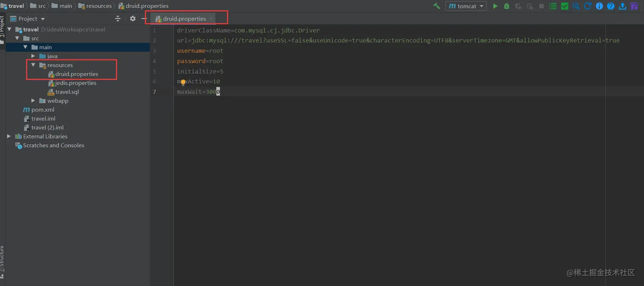
Task: Click the password=root line
Action: 200,61
